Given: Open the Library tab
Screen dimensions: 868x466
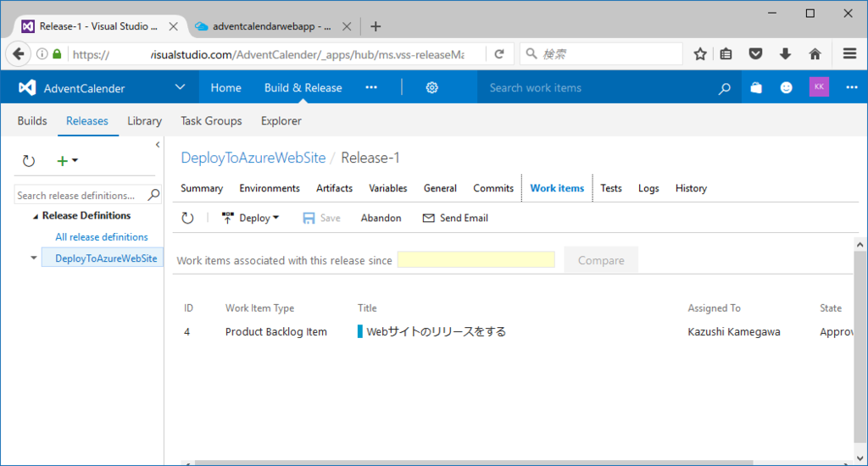Looking at the screenshot, I should coord(144,120).
